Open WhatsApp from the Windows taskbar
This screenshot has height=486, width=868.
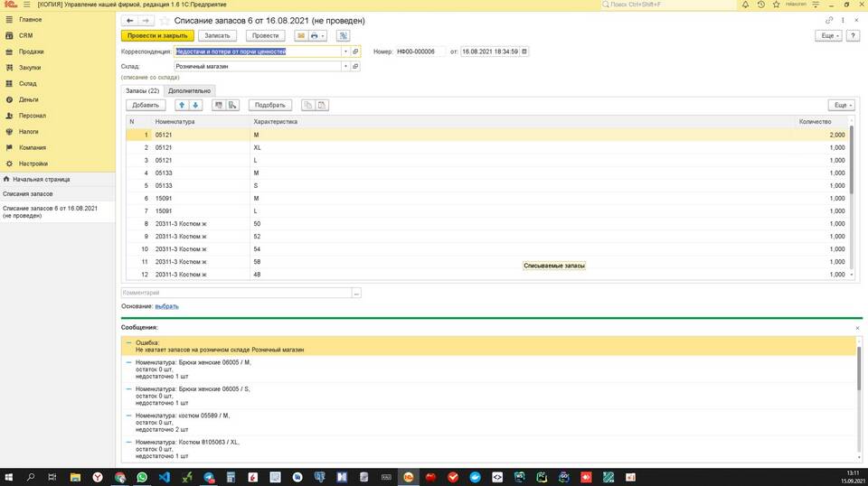coord(142,477)
